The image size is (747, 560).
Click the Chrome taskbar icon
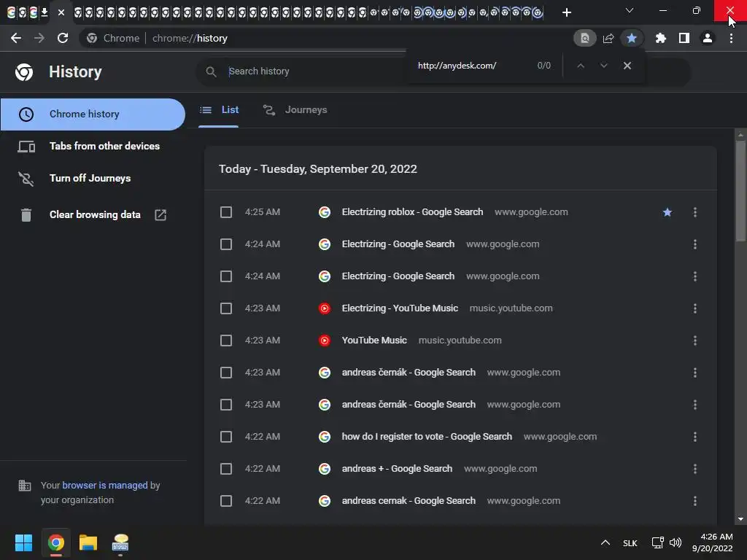coord(55,542)
